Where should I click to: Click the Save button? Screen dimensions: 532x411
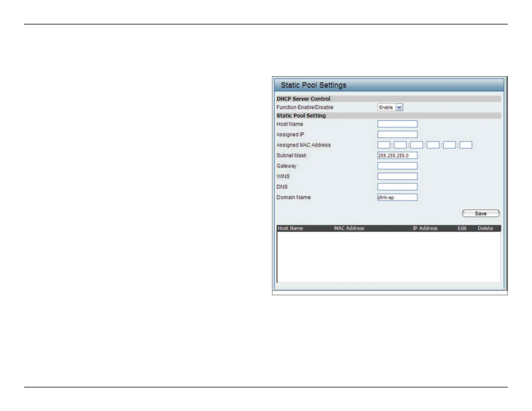tap(481, 214)
